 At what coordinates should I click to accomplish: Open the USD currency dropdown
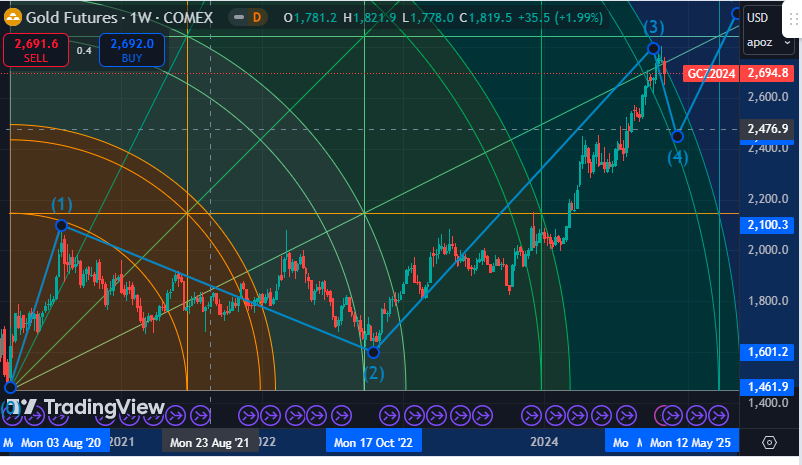point(758,18)
